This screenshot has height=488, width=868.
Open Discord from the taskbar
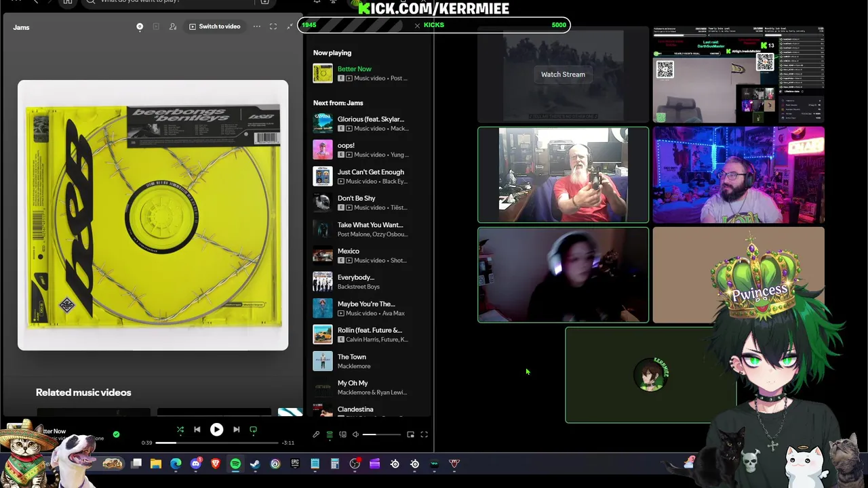pos(196,464)
